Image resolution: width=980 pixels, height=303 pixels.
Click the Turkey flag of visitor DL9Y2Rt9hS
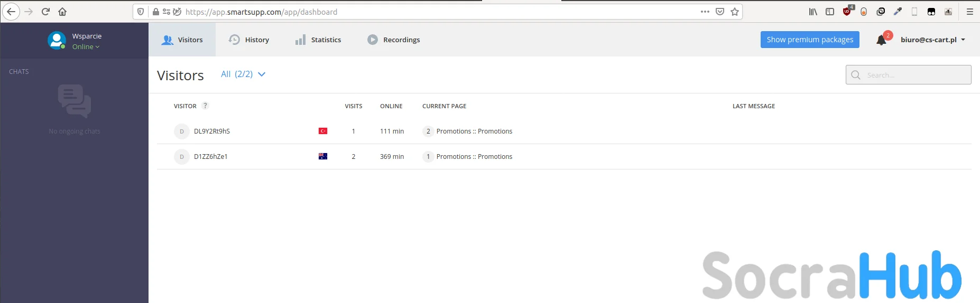(x=323, y=131)
